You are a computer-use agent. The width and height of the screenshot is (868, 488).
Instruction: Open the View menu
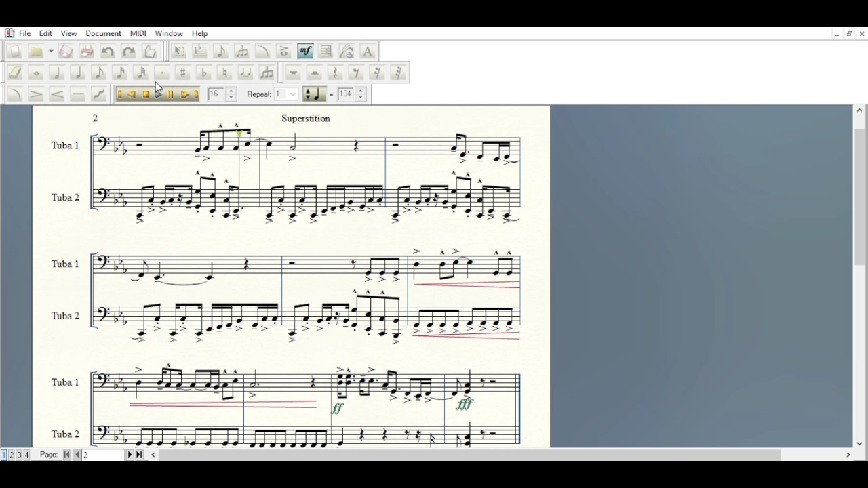[x=68, y=33]
